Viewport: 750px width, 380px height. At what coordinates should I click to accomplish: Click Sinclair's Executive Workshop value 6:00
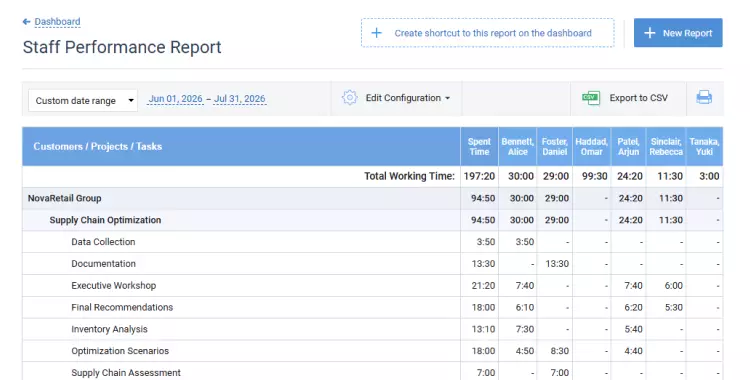click(x=673, y=286)
